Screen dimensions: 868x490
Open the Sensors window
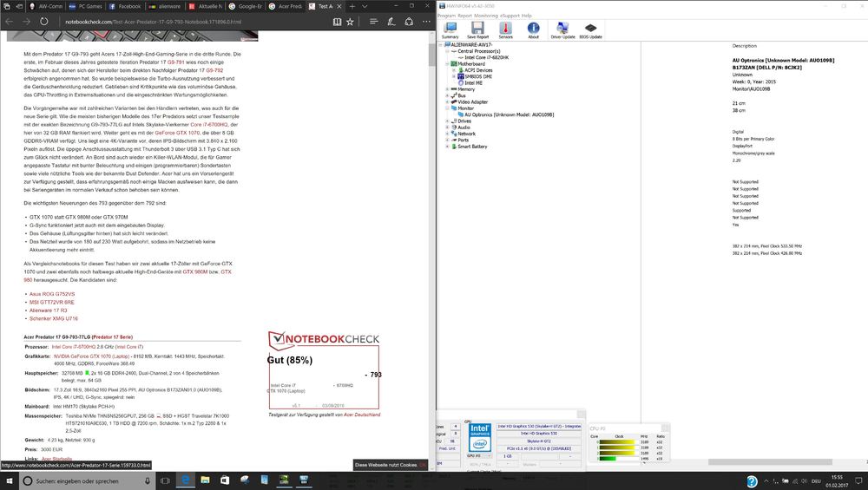point(505,29)
